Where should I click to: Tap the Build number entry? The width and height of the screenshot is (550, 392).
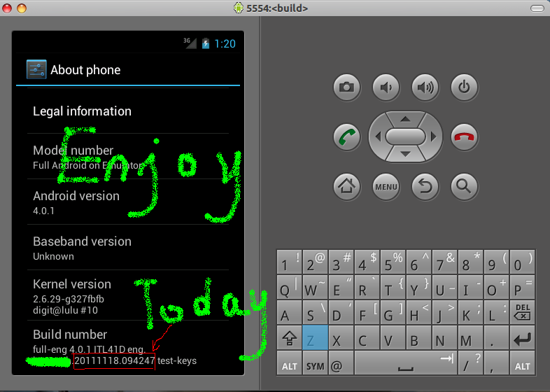click(x=128, y=346)
